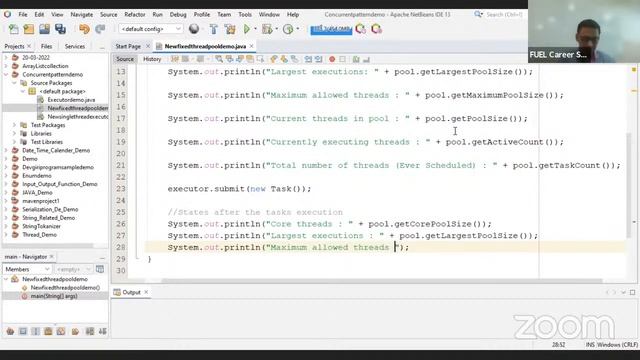Click the comment icon in the editor toolbar
The image size is (640, 360).
click(356, 59)
